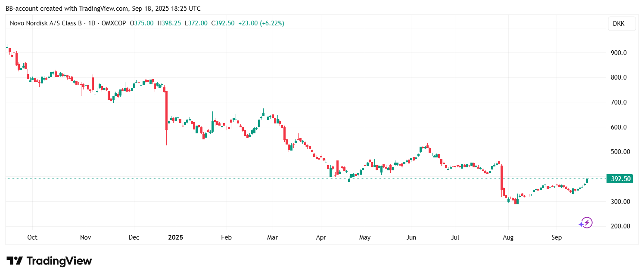Click the +23.00 (+6.22%) change value

tap(261, 23)
